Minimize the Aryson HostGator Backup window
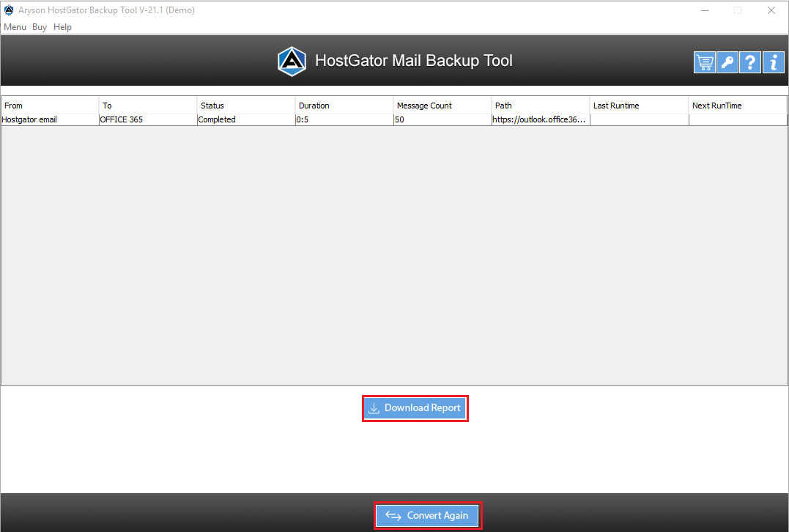This screenshot has width=789, height=532. 705,10
